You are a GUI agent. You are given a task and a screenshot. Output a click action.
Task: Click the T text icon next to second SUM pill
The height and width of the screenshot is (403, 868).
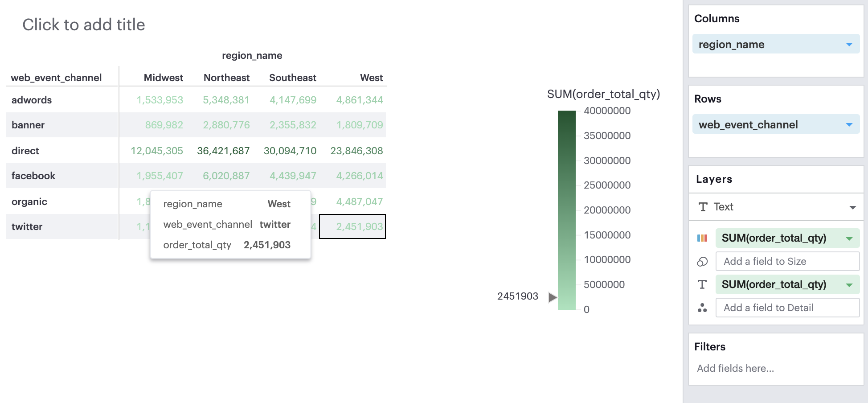pyautogui.click(x=702, y=284)
